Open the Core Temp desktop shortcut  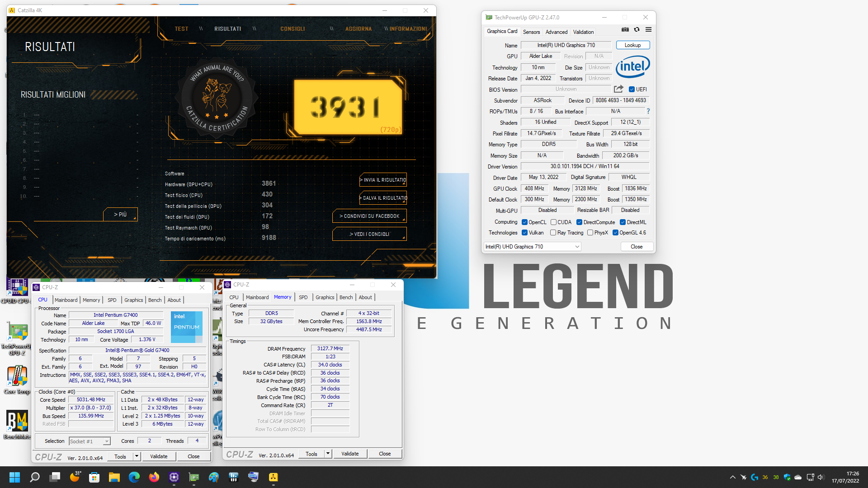click(x=17, y=380)
